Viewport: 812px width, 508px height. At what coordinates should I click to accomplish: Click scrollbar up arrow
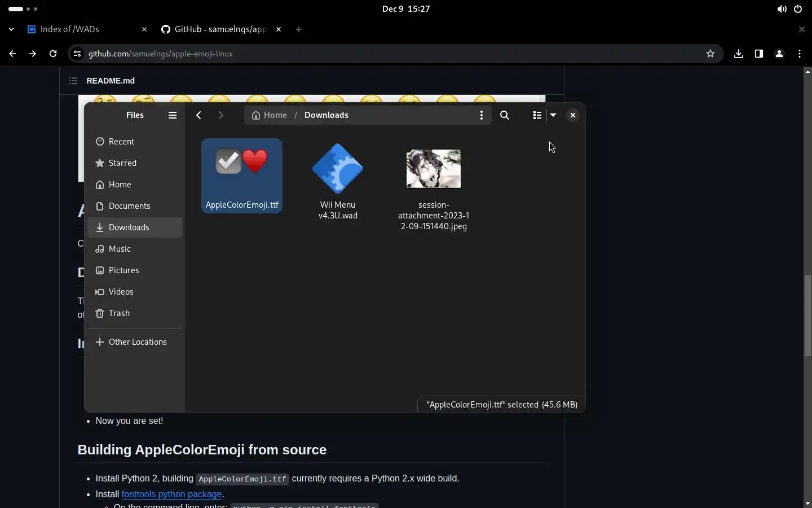click(807, 72)
